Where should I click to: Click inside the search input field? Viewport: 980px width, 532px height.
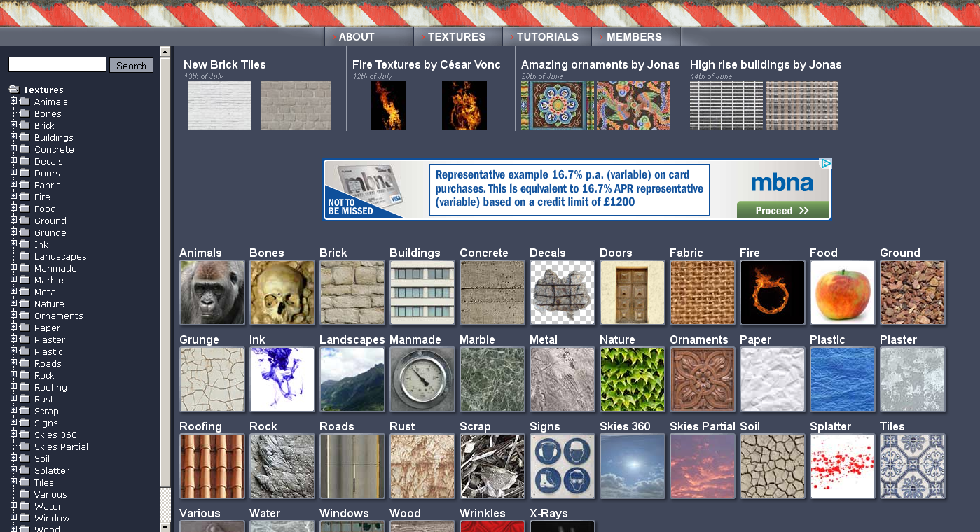(x=57, y=64)
